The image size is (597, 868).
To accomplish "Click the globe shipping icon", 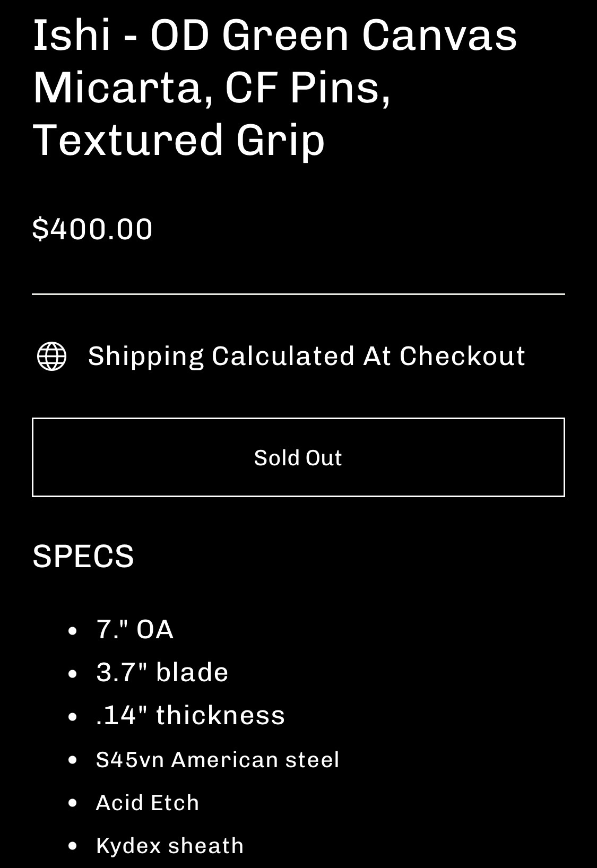I will click(51, 356).
